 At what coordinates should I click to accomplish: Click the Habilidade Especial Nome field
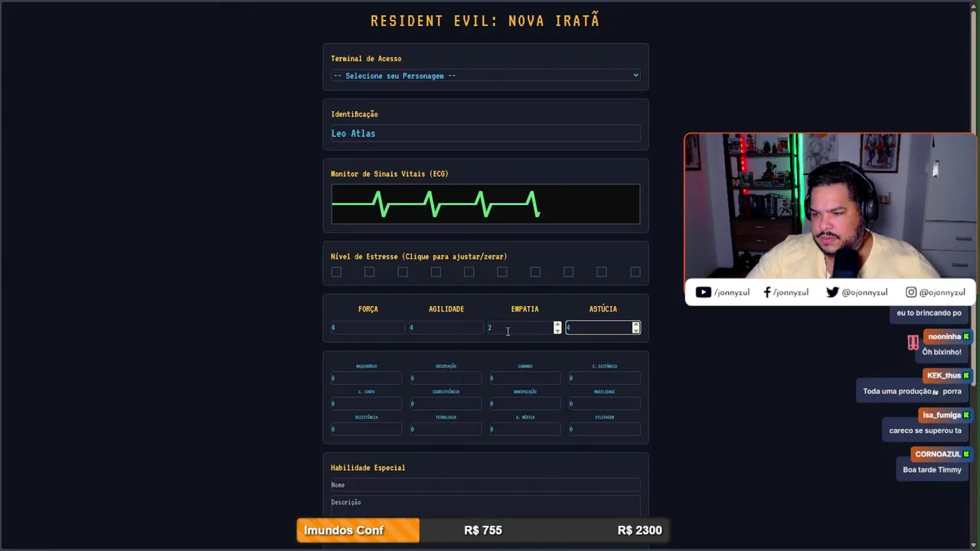[485, 484]
